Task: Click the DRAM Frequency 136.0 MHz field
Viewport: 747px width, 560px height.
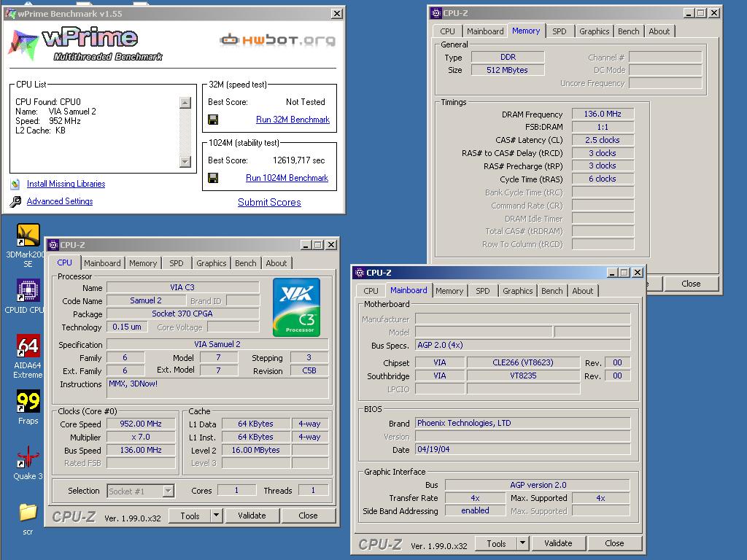Action: (x=603, y=114)
